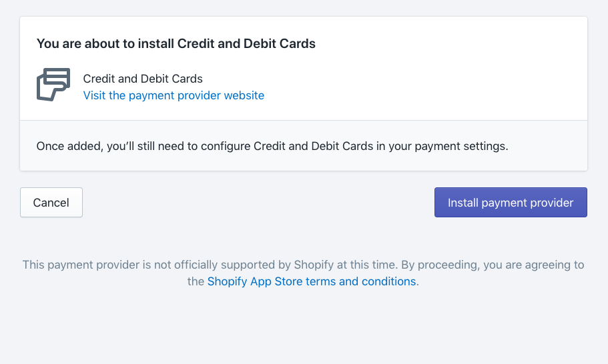Click 'Credit and Debit Cards' in the bold heading
This screenshot has height=364, width=608.
[x=246, y=44]
